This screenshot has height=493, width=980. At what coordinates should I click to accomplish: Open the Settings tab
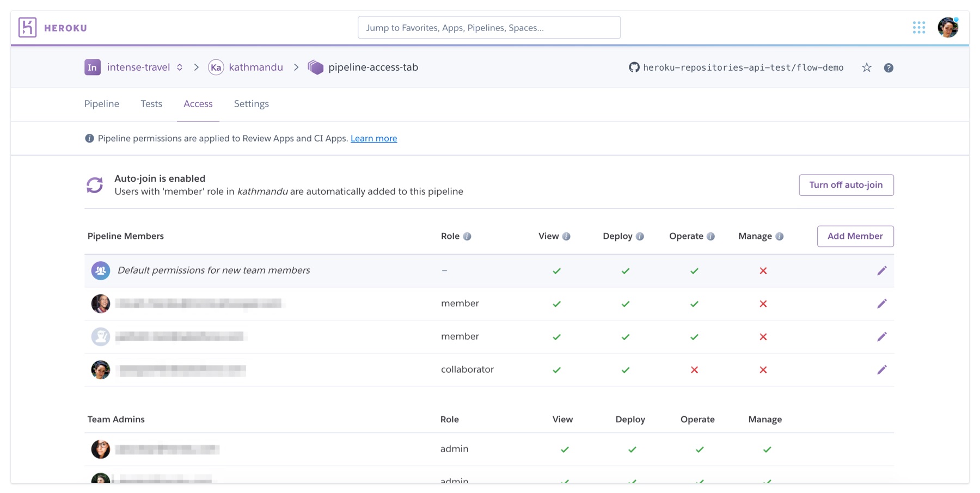coord(251,104)
